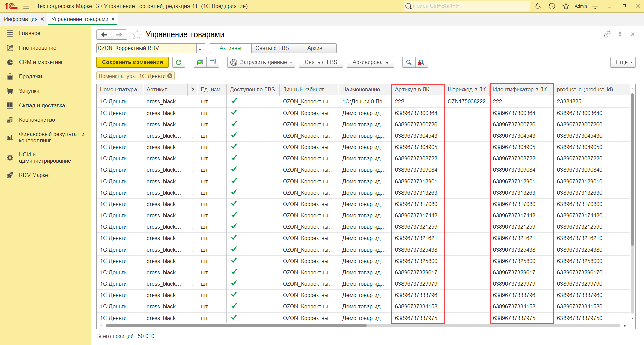Open the Еще dropdown menu

tap(623, 62)
